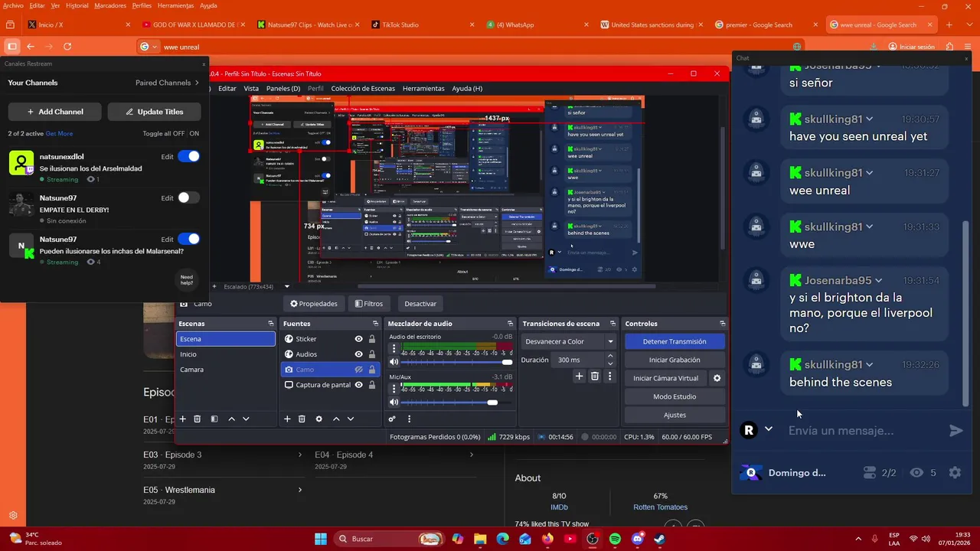The width and height of the screenshot is (980, 551).
Task: Expand Episode 3 row chevron
Action: pyautogui.click(x=300, y=455)
